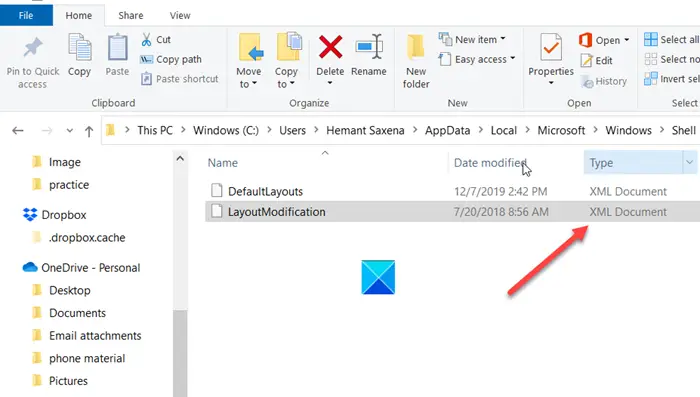700x397 pixels.
Task: Switch to the Share ribbon tab
Action: 131,16
